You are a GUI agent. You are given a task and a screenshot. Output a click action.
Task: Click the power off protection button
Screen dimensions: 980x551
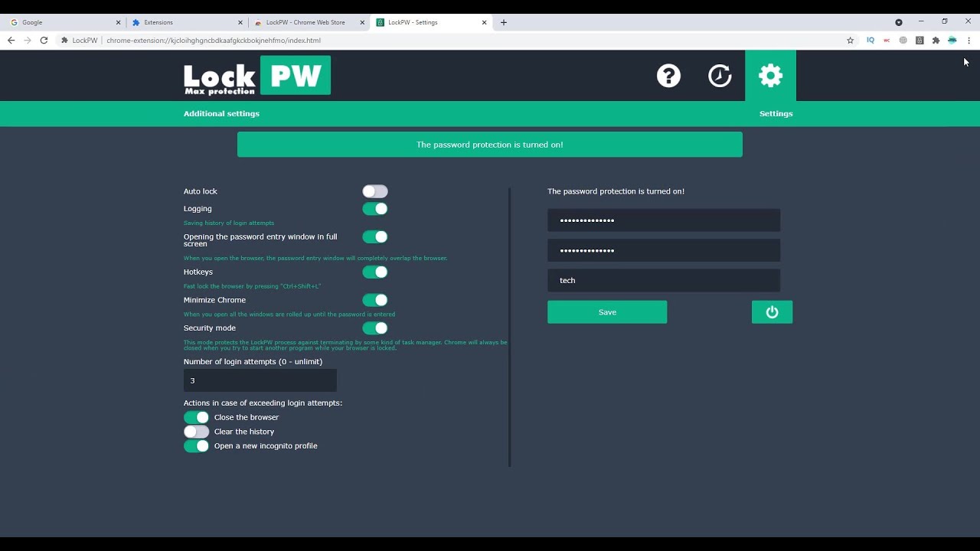coord(772,312)
